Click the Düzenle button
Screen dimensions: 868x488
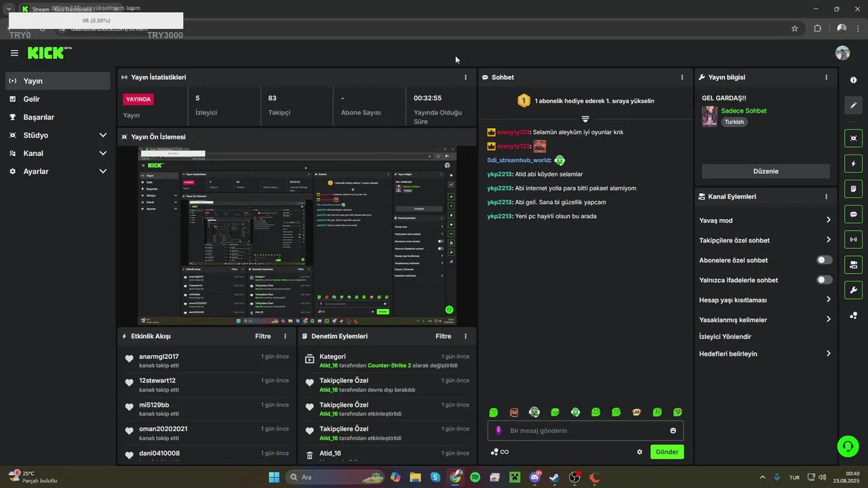click(766, 171)
